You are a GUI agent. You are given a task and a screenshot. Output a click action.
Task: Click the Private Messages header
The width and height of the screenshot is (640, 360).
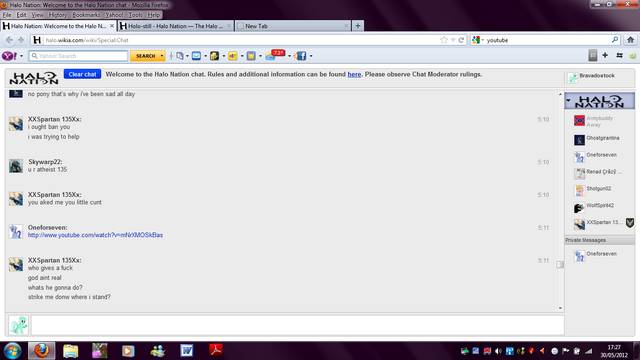[600, 240]
